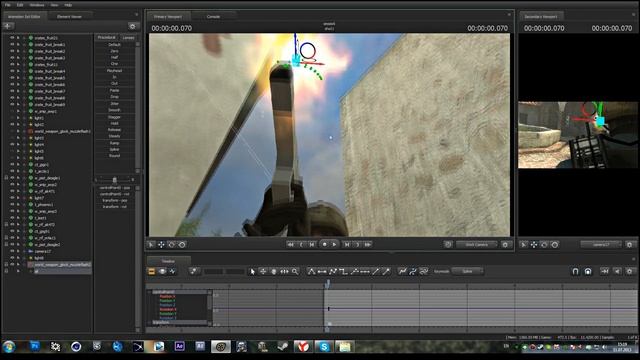Open primary viewport gear settings

[505, 244]
